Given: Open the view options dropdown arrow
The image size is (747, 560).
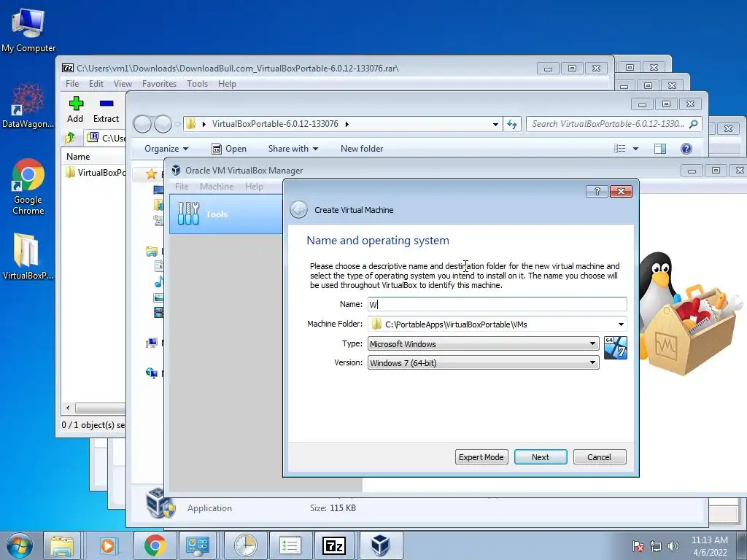Looking at the screenshot, I should coord(635,149).
